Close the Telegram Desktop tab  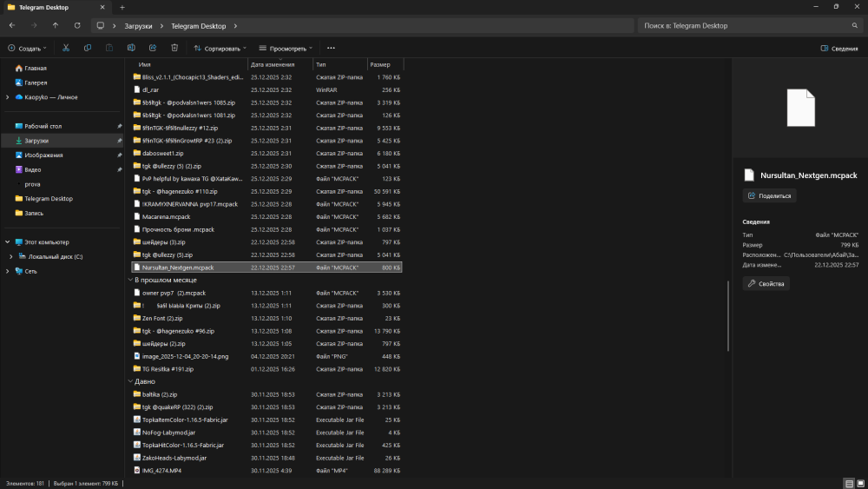[x=102, y=7]
